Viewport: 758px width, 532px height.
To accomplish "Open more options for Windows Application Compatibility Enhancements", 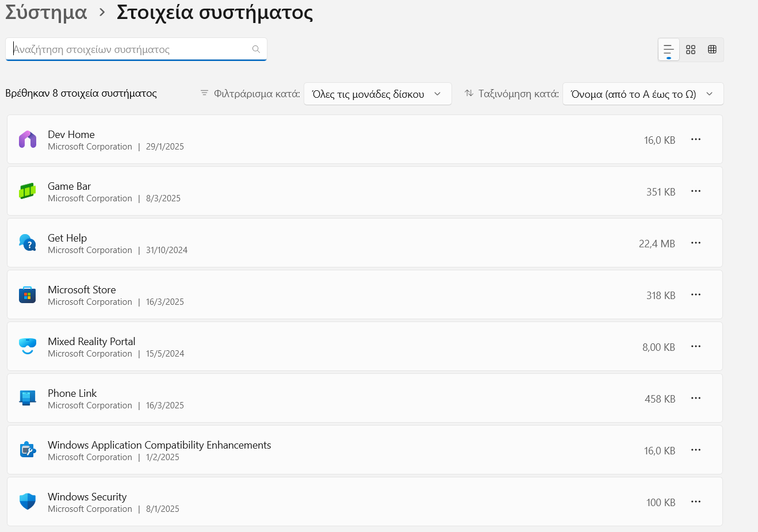I will coord(696,450).
